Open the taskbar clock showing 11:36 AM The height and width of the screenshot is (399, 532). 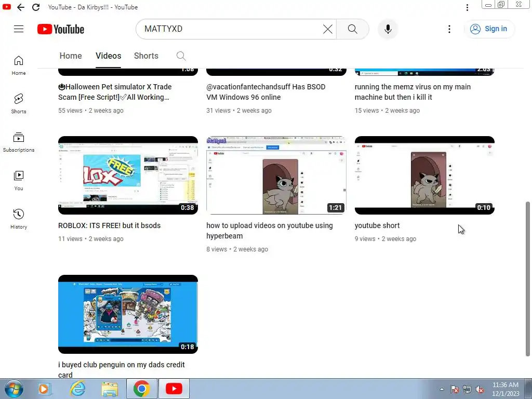506,389
